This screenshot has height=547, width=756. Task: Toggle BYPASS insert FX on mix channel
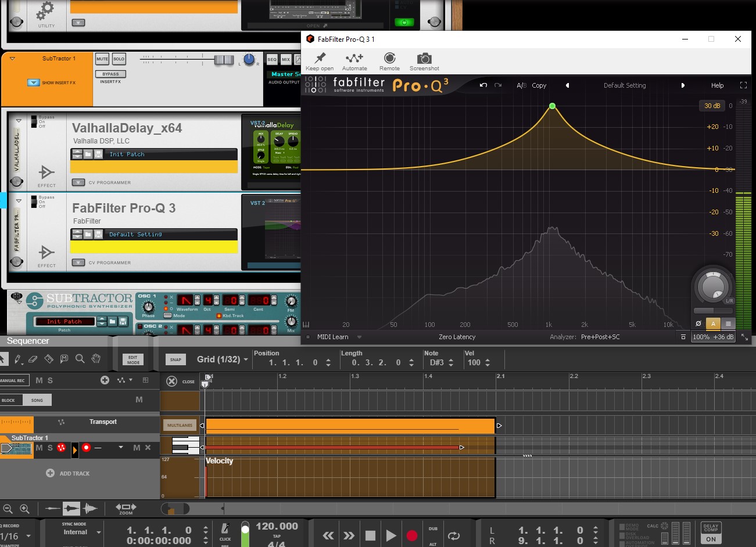pos(110,74)
